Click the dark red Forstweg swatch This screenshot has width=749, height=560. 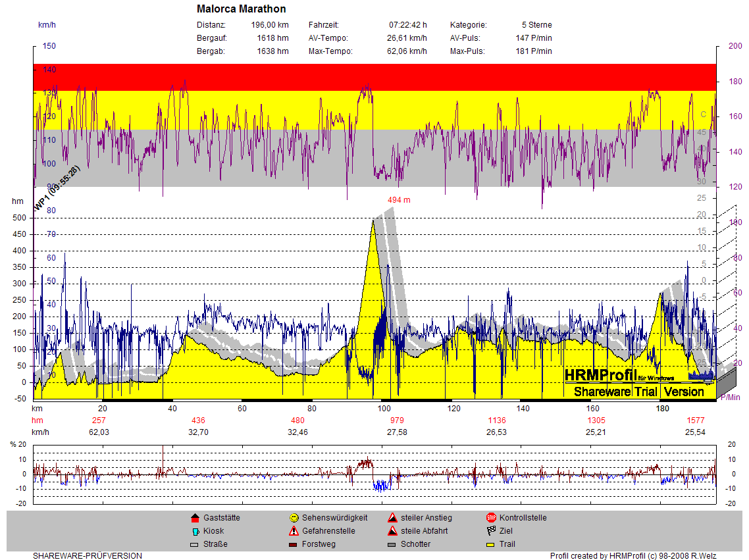tap(294, 545)
